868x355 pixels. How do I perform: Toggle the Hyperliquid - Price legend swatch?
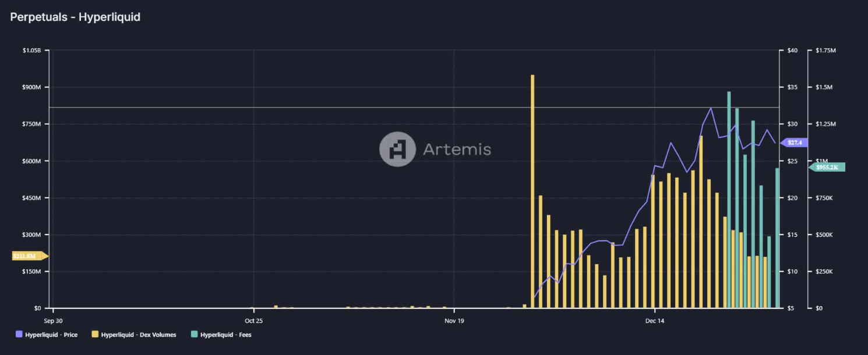19,335
